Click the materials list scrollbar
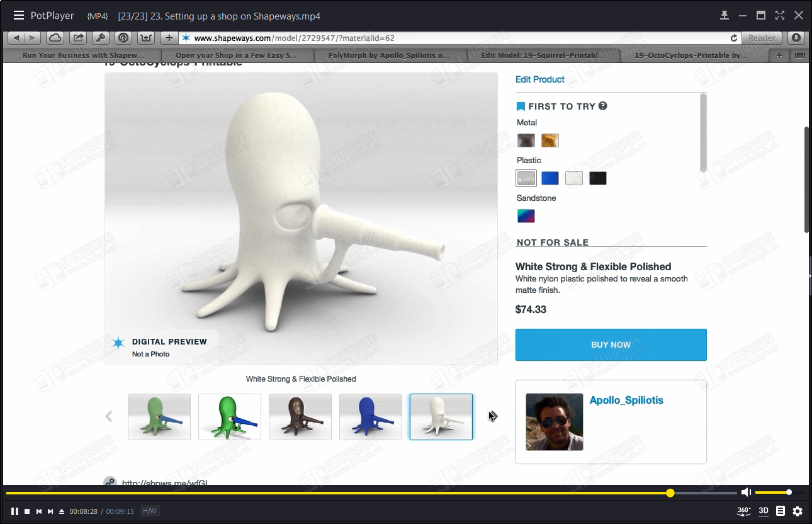 (703, 132)
